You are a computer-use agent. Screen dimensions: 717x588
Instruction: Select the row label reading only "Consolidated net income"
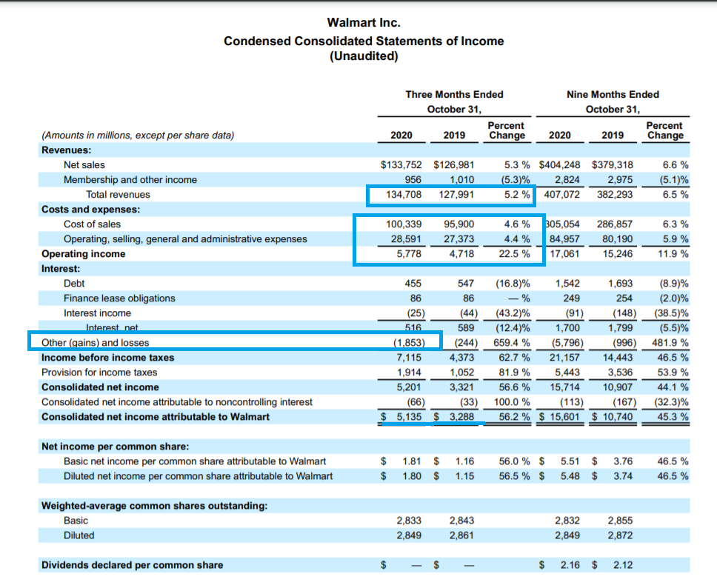(100, 387)
